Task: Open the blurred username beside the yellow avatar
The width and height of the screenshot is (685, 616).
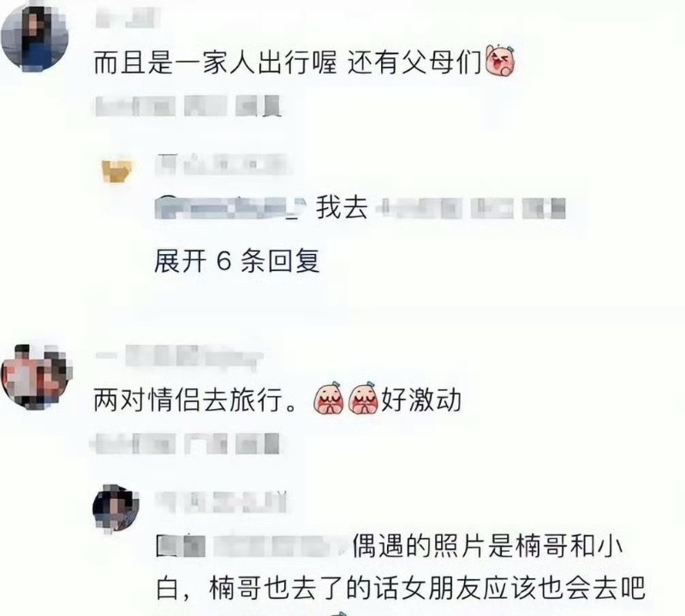Action: pyautogui.click(x=222, y=164)
